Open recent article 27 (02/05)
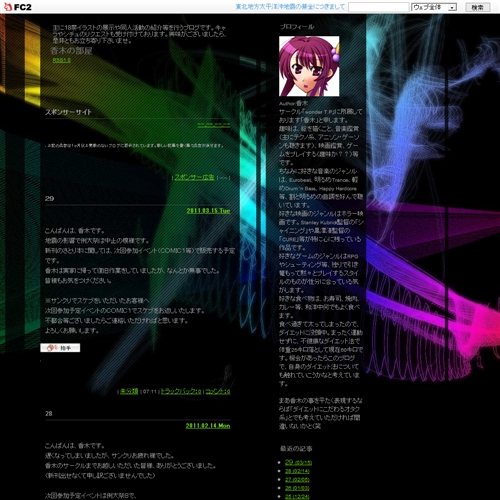 [297, 480]
